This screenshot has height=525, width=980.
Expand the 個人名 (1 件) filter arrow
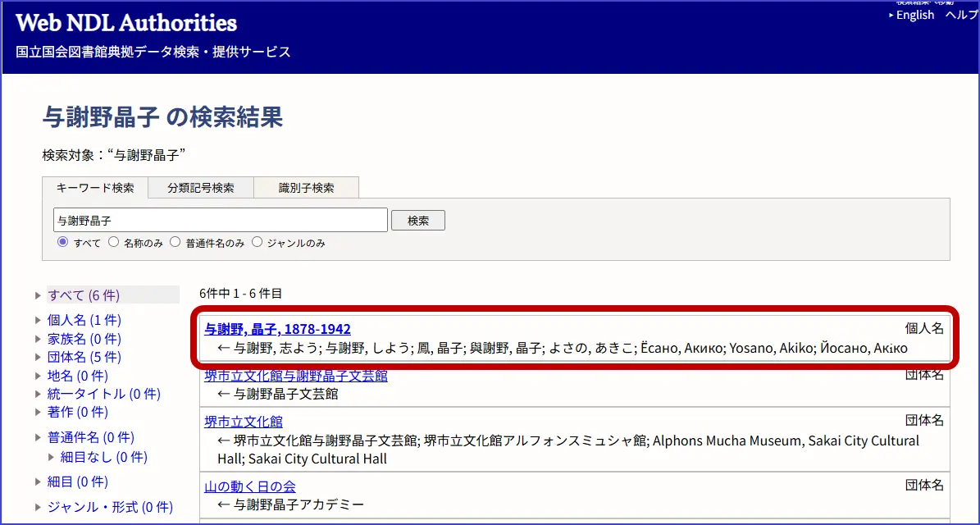point(38,320)
